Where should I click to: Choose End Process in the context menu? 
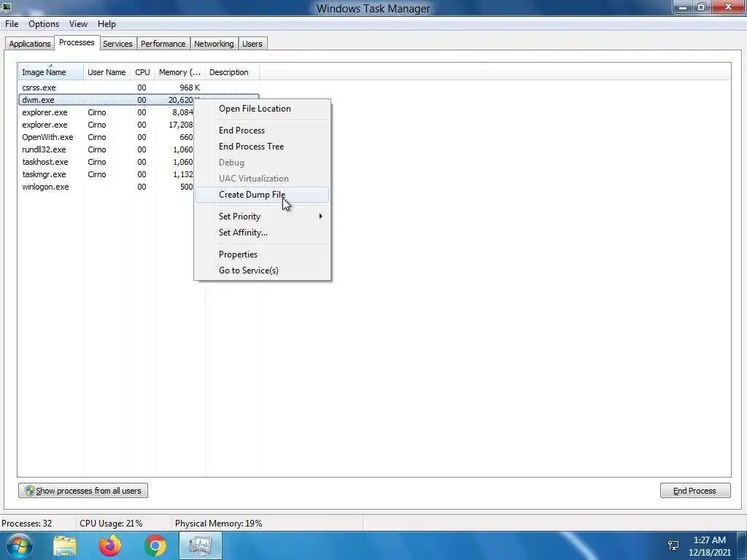point(262,131)
